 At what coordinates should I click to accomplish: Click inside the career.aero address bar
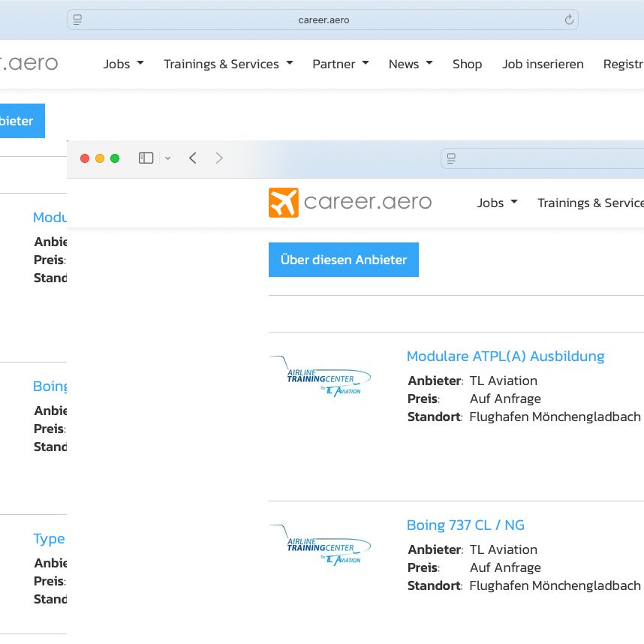[x=324, y=20]
